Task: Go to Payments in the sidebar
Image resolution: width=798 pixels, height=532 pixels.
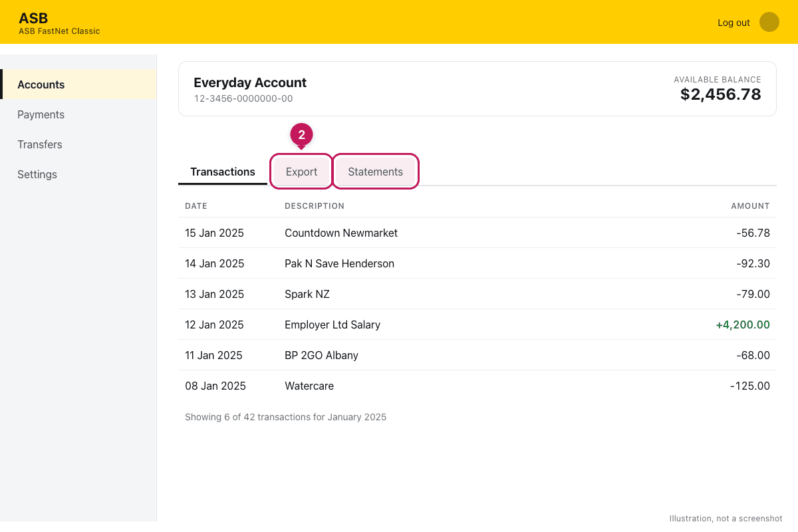Action: click(78, 114)
